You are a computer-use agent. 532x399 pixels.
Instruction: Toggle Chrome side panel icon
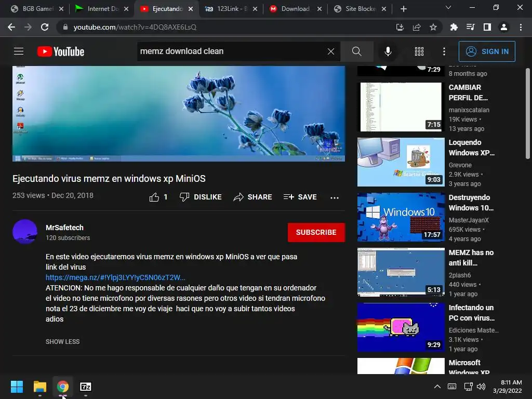[487, 27]
